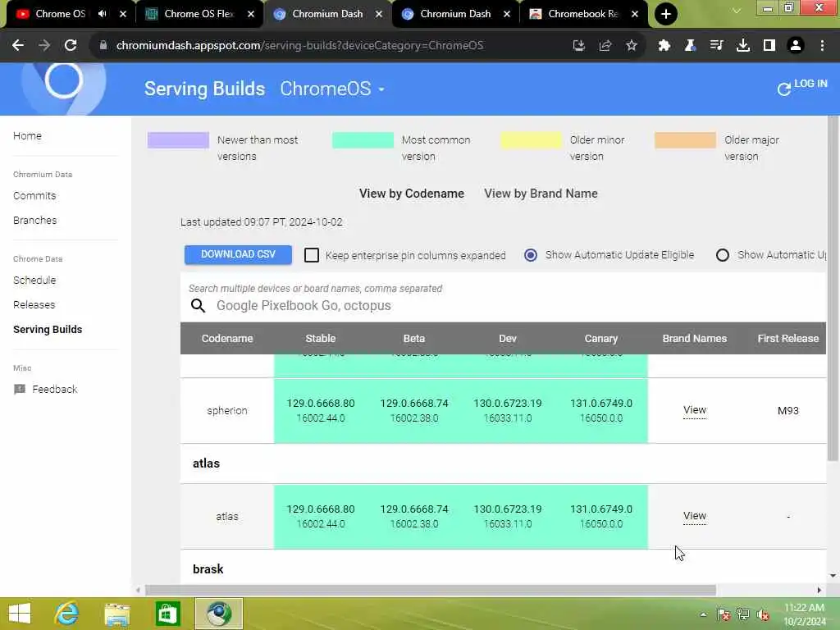Click the device search input field

point(504,306)
